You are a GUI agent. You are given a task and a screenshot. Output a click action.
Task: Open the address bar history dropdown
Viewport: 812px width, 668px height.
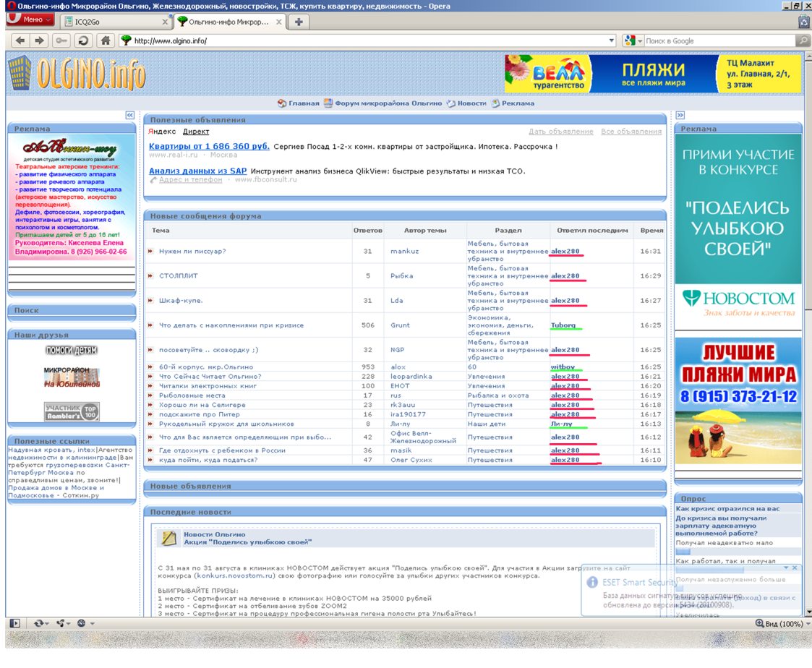click(x=611, y=40)
